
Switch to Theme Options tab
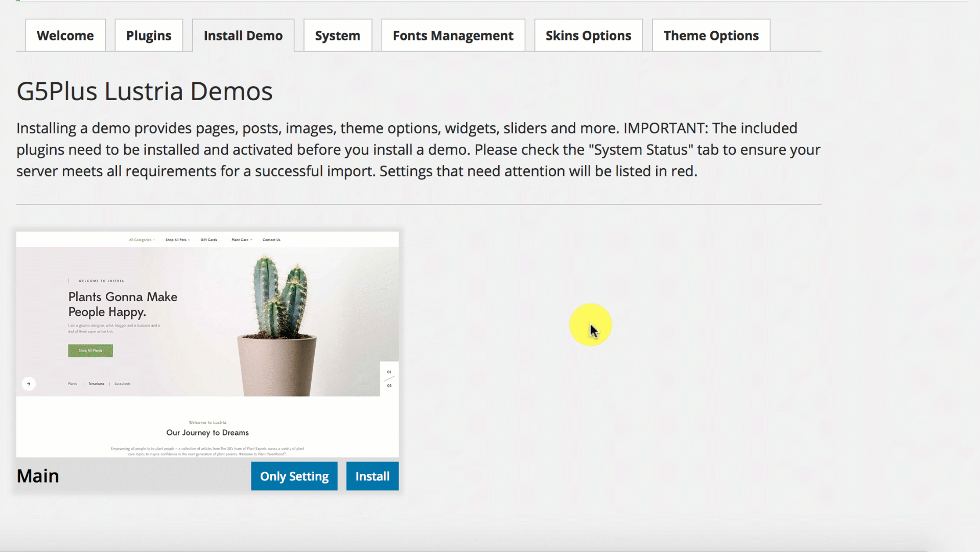coord(711,35)
